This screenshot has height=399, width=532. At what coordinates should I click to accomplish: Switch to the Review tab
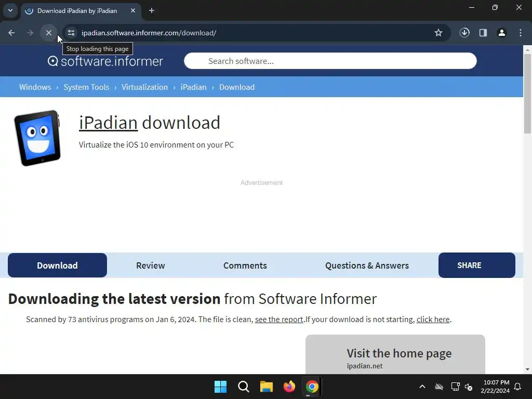[150, 265]
